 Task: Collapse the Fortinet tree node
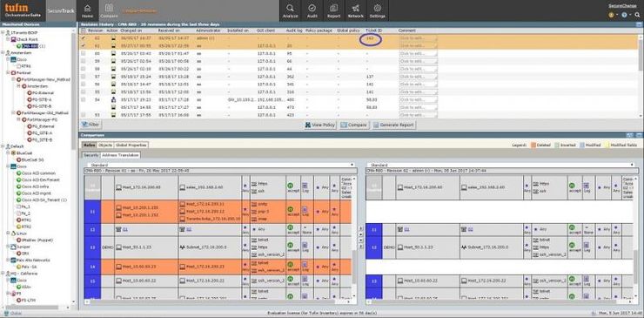[x=8, y=73]
